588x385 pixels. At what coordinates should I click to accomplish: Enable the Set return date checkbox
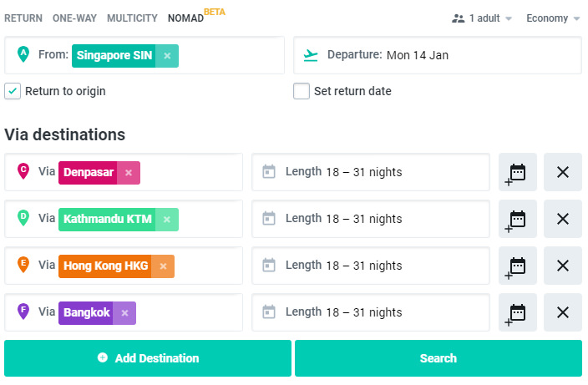click(302, 91)
